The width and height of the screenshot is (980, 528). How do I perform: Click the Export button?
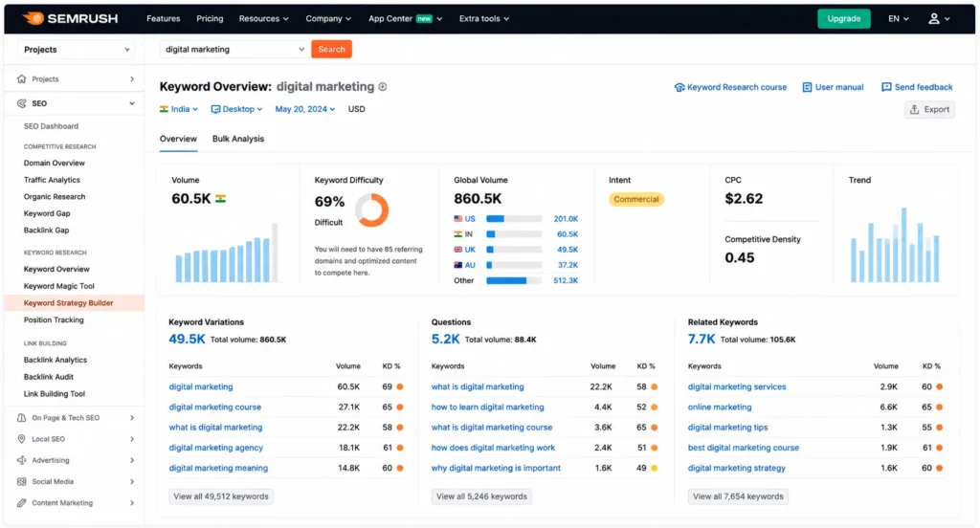(x=929, y=109)
